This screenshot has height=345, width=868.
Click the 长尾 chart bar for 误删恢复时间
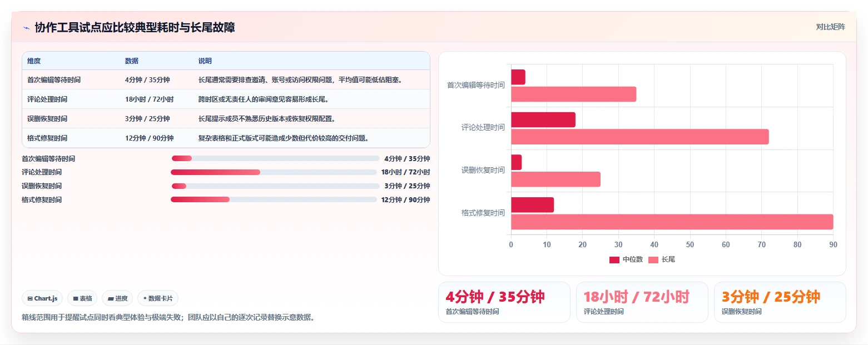pyautogui.click(x=556, y=179)
